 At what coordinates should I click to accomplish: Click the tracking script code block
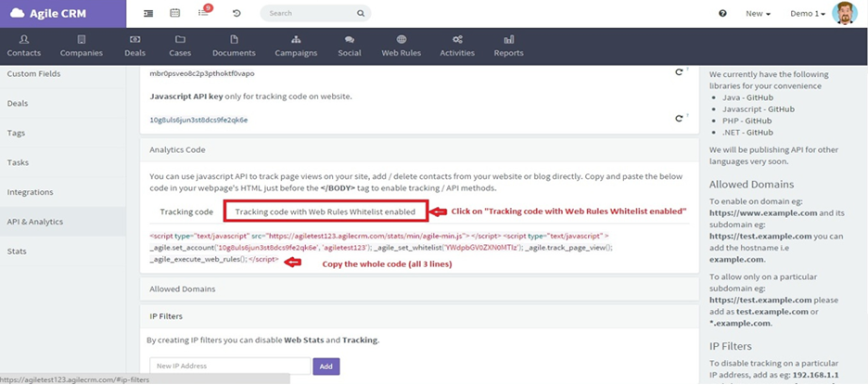coord(381,247)
